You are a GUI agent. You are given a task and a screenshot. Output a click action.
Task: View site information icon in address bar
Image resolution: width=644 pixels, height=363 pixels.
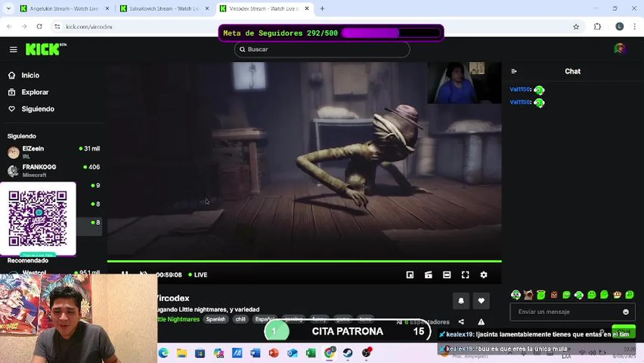(57, 27)
